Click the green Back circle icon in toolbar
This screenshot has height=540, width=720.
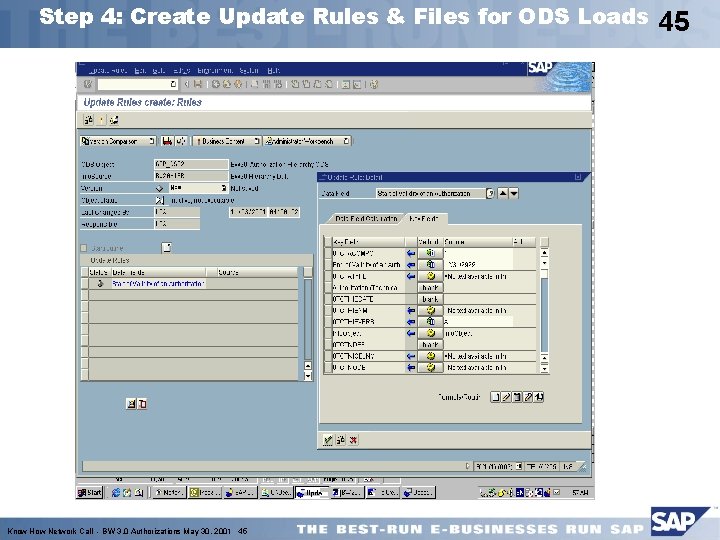click(215, 84)
